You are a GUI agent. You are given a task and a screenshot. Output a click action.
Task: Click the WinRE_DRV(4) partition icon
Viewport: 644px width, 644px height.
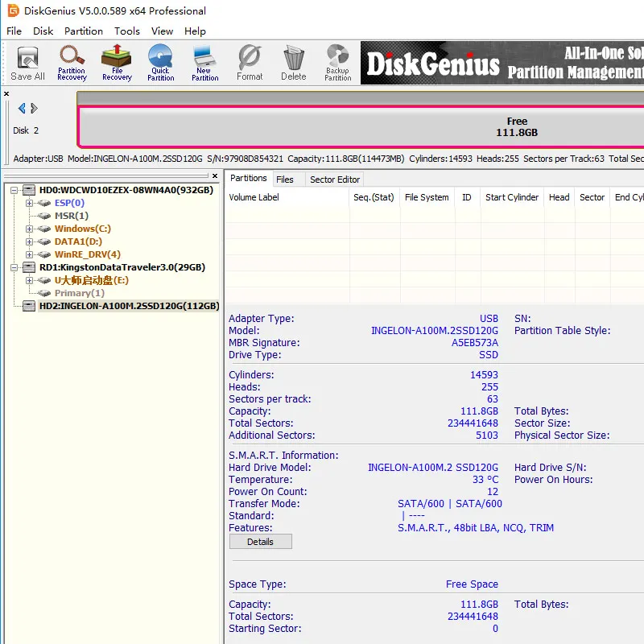[44, 254]
